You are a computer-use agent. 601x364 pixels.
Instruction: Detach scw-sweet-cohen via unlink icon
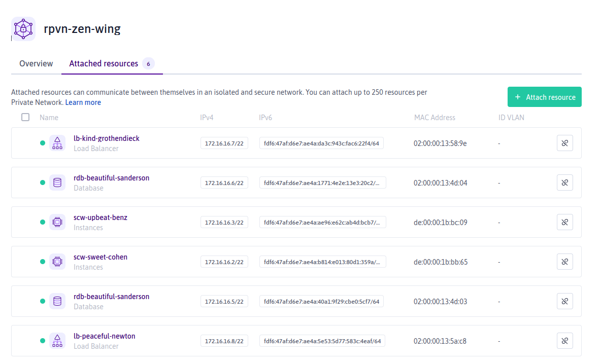[x=564, y=262]
